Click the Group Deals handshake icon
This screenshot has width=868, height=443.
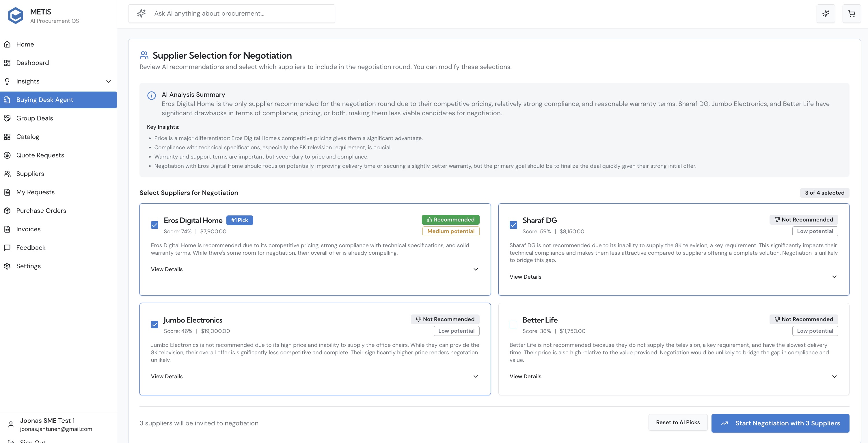coord(7,118)
